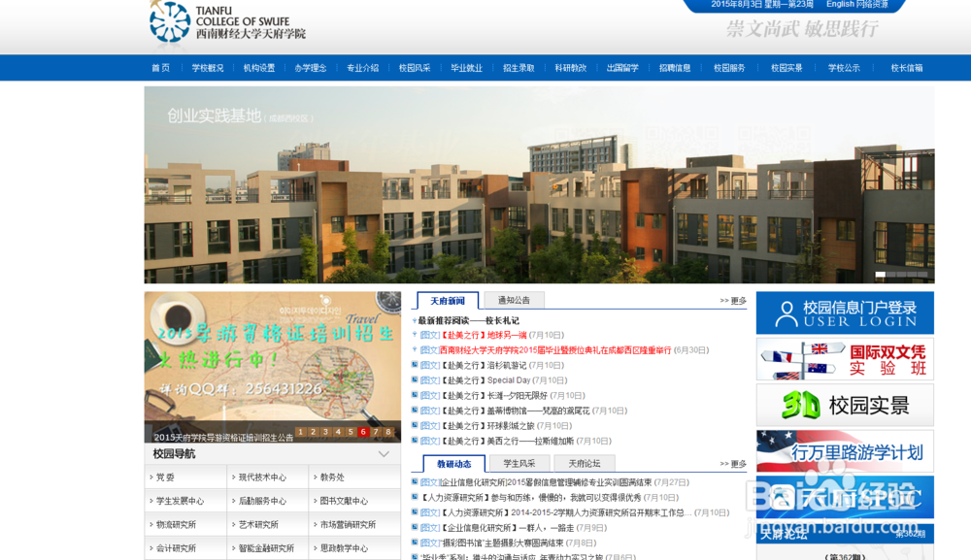Click the pin icon beside 最新推荐阅读

(414, 320)
